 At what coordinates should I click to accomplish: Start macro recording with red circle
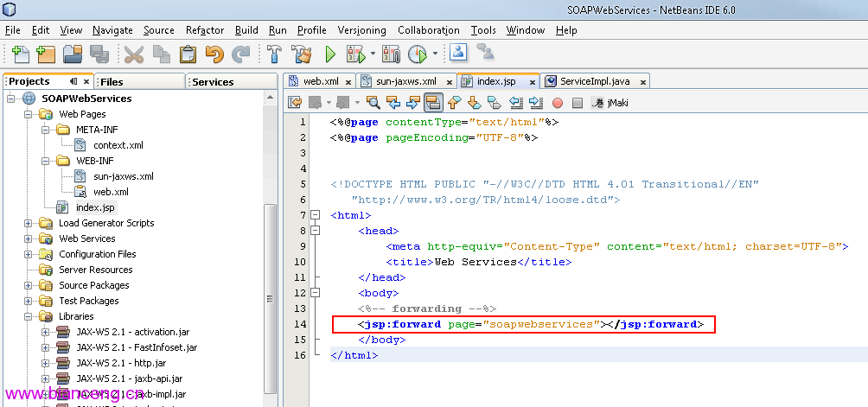[558, 103]
